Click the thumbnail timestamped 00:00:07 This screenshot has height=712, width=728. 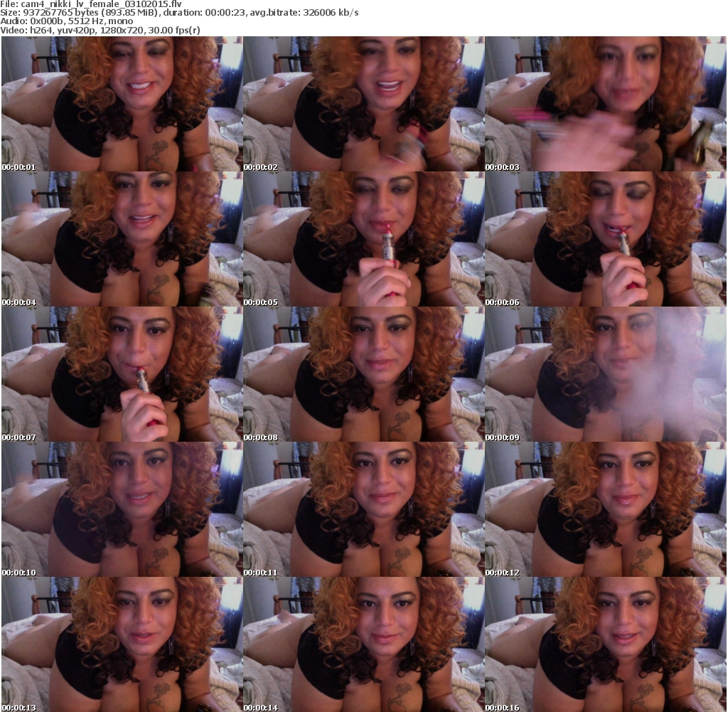pyautogui.click(x=122, y=374)
